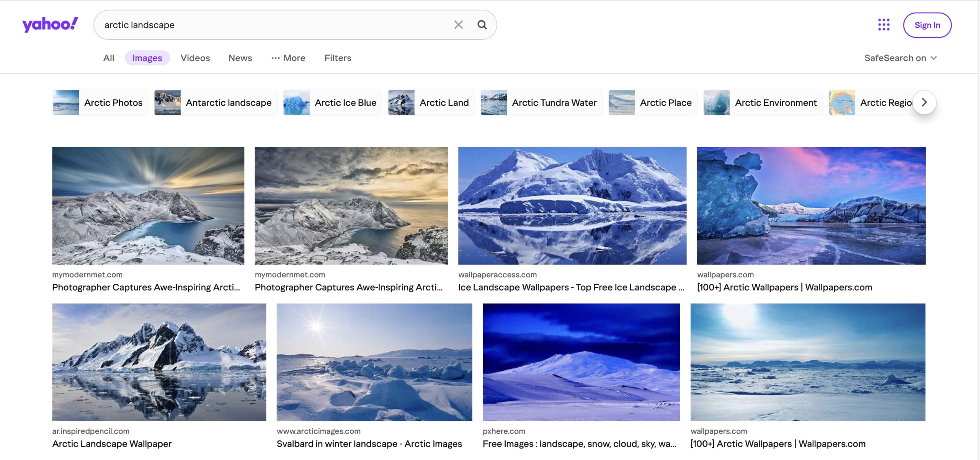The height and width of the screenshot is (460, 980).
Task: Open the wallpaperaccess.com ice mountain image
Action: tap(572, 206)
